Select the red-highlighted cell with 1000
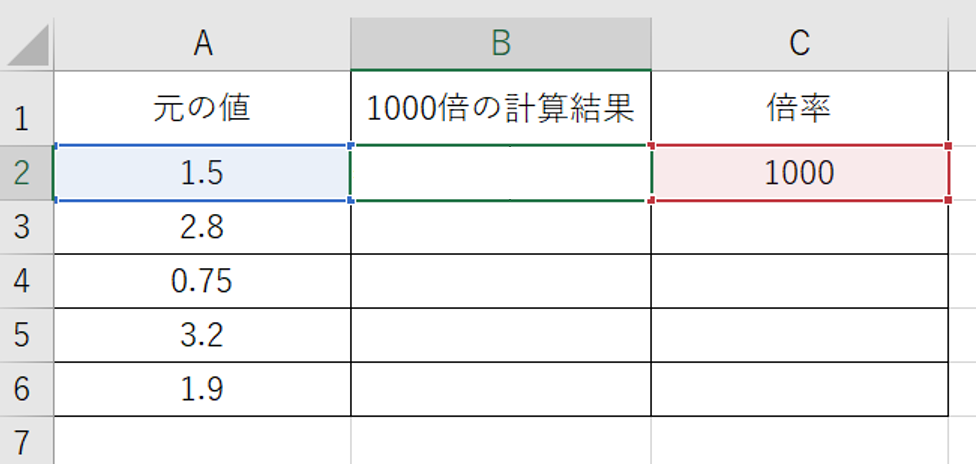This screenshot has width=976, height=464. [x=800, y=173]
